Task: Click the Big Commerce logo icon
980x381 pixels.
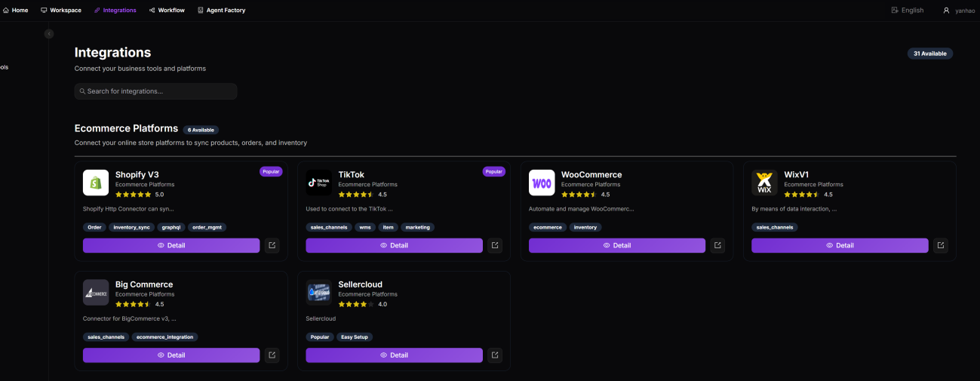Action: pyautogui.click(x=96, y=293)
